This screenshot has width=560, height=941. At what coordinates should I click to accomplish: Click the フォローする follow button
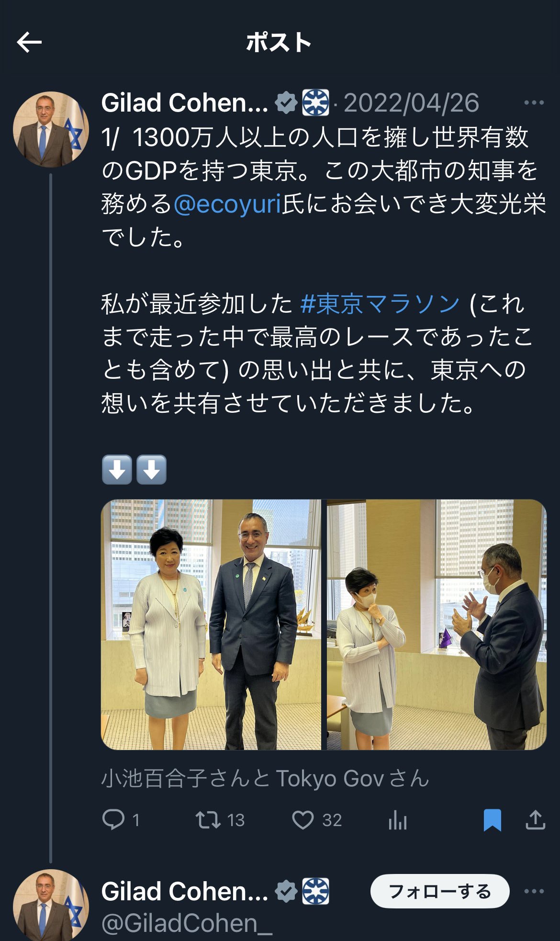pos(440,891)
